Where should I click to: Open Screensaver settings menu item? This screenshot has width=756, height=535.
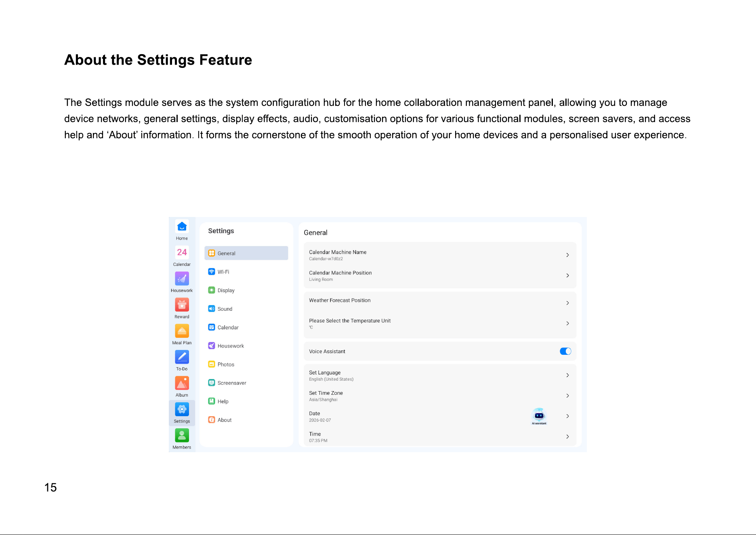click(x=246, y=383)
